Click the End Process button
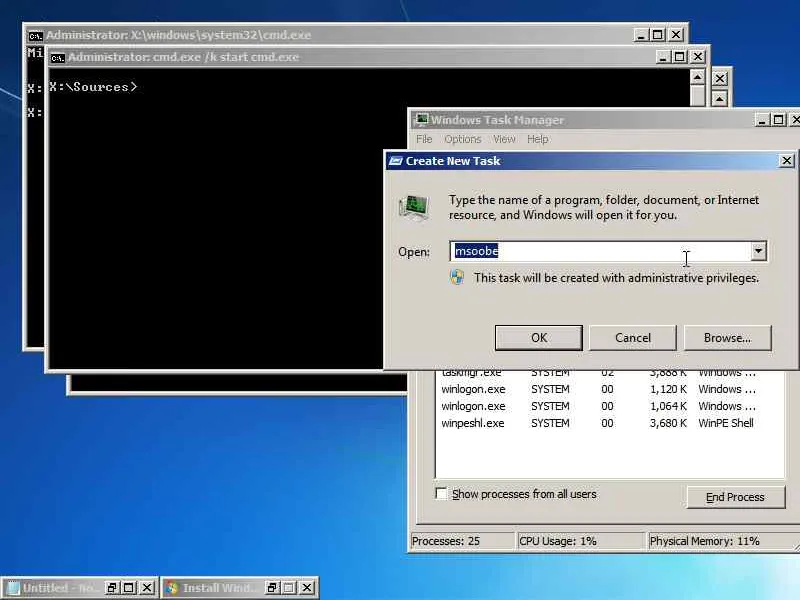Image resolution: width=800 pixels, height=600 pixels. point(735,497)
